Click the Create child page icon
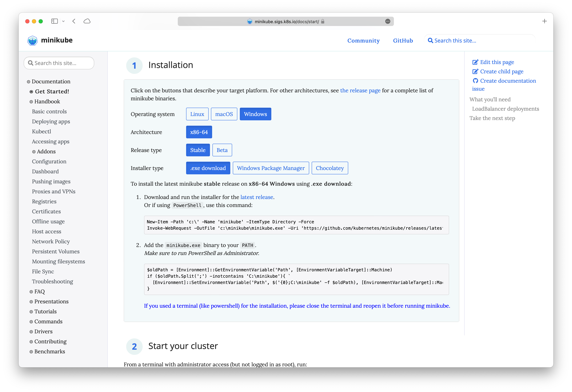The height and width of the screenshot is (392, 572). pyautogui.click(x=475, y=71)
